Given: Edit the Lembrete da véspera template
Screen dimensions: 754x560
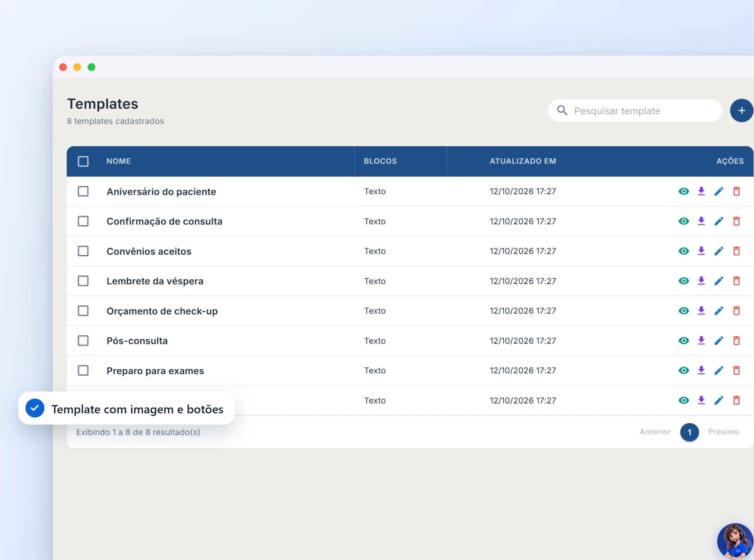Looking at the screenshot, I should (x=719, y=281).
